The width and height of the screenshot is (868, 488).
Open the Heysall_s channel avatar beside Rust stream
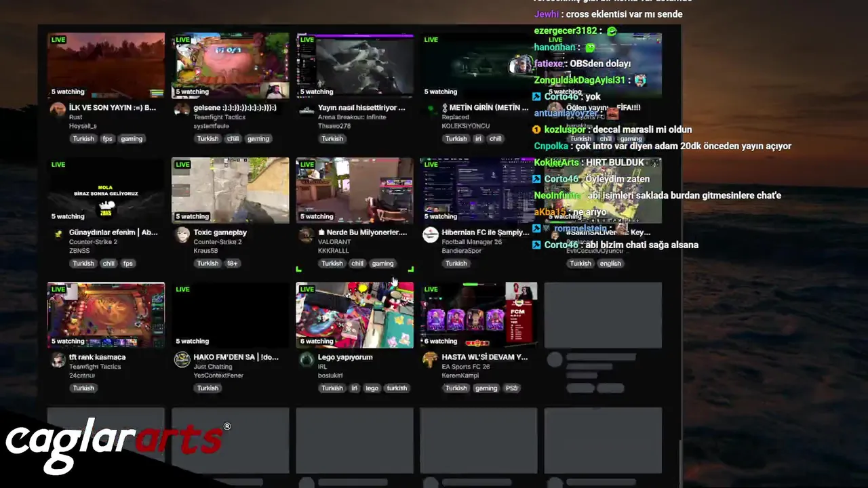pos(58,109)
